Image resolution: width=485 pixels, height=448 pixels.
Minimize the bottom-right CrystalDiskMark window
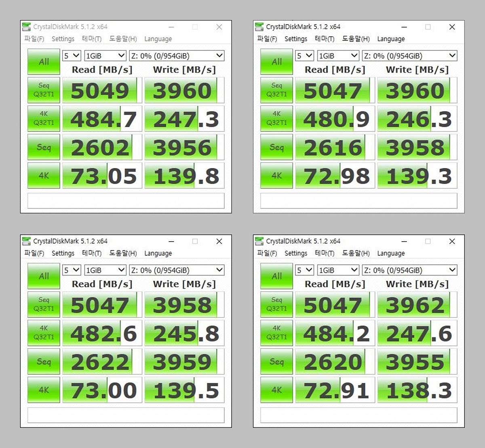coord(404,241)
